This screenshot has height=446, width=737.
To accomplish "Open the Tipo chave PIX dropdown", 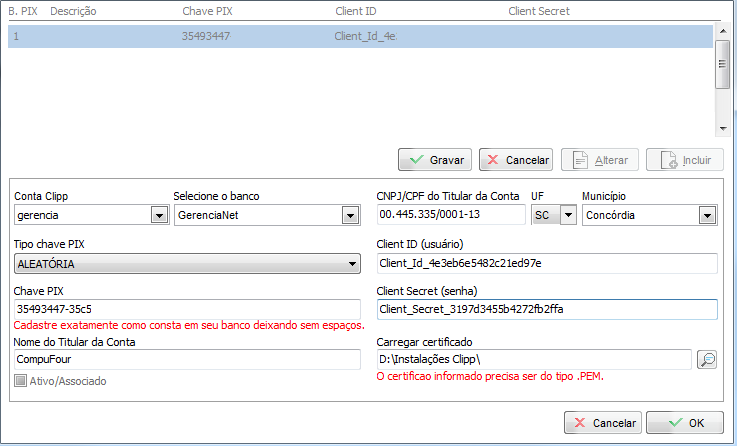I will 351,264.
